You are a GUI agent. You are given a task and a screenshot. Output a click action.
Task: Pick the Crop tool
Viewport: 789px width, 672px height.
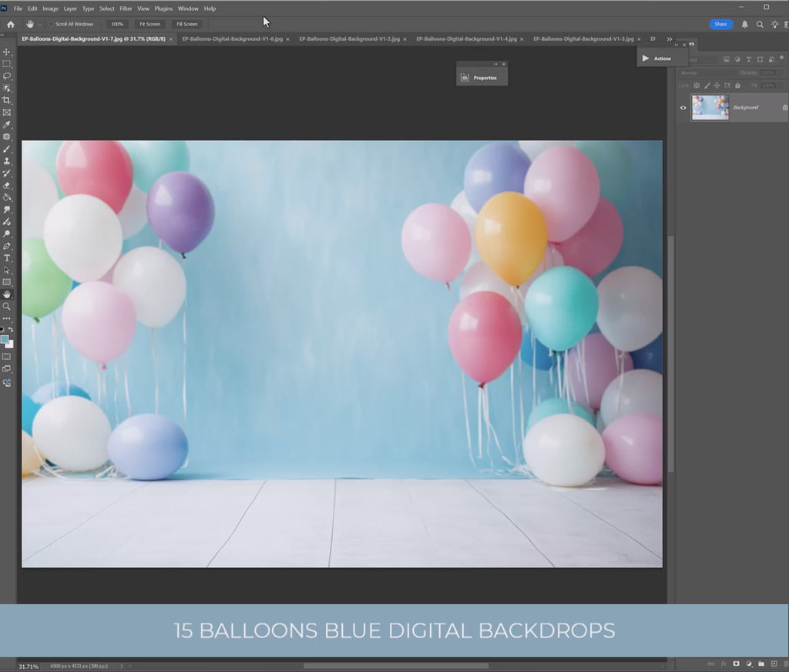tap(7, 100)
